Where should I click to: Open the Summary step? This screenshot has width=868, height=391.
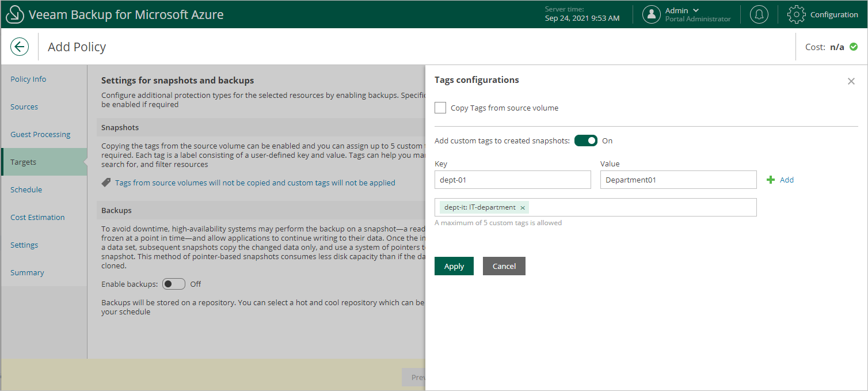pos(27,272)
